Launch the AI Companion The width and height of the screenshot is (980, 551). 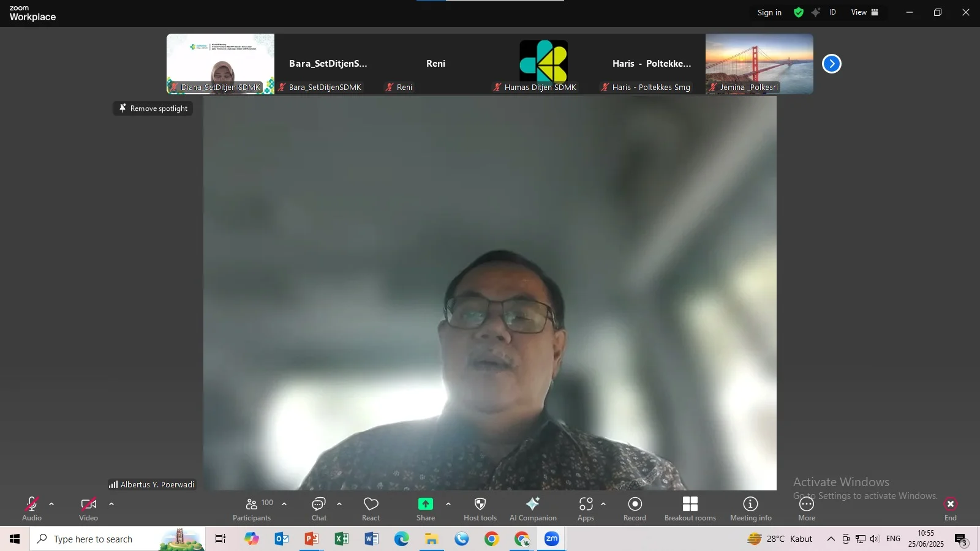click(x=533, y=509)
